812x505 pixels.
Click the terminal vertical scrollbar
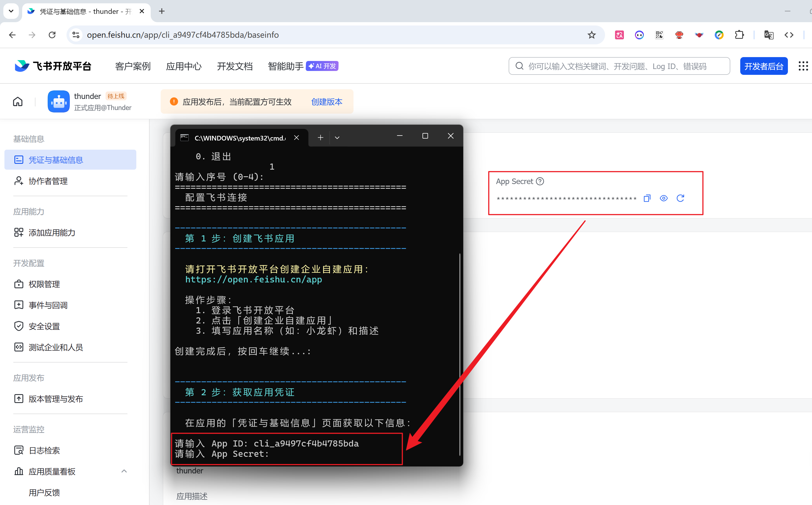click(x=460, y=354)
